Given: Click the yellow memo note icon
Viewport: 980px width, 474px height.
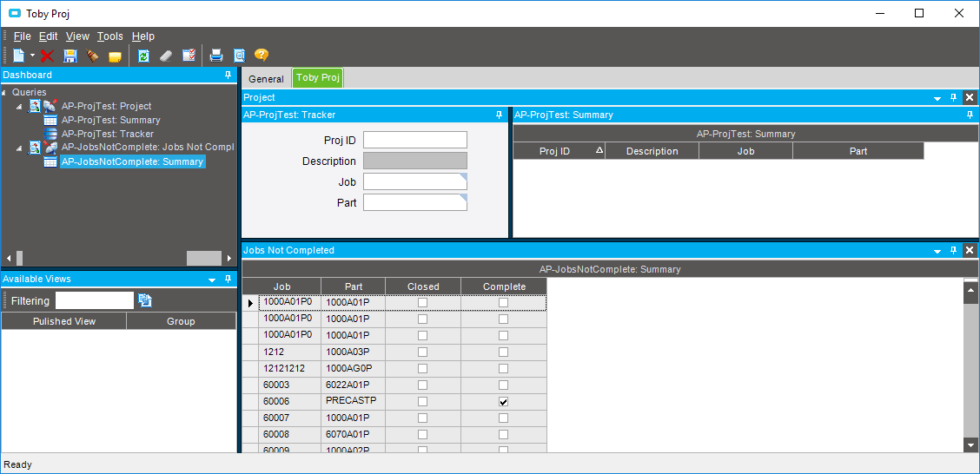Looking at the screenshot, I should pyautogui.click(x=115, y=56).
